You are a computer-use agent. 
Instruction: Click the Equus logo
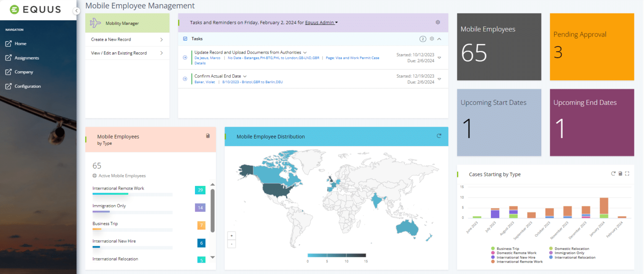click(x=35, y=9)
